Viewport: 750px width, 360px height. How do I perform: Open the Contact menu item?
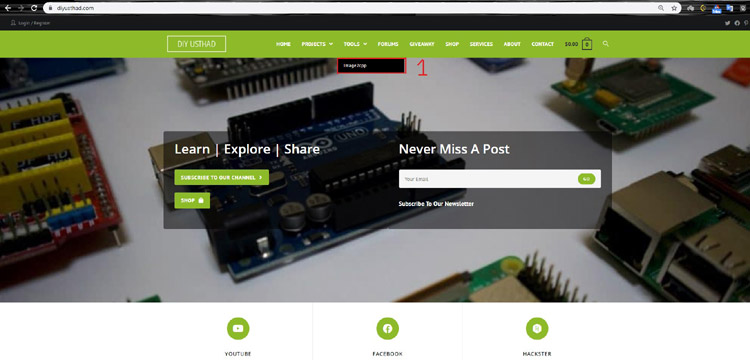coord(542,44)
